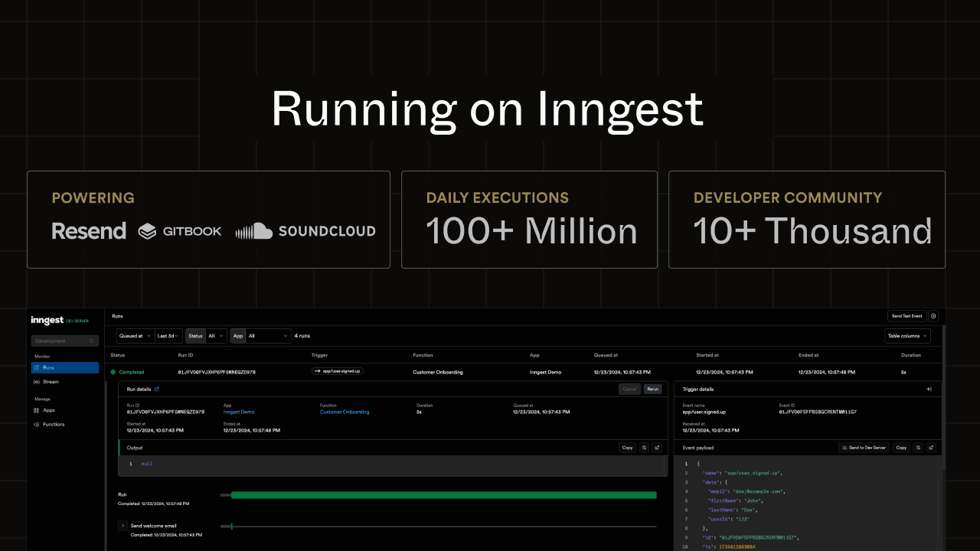
Task: Expand the Send welcome email step
Action: coord(122,526)
